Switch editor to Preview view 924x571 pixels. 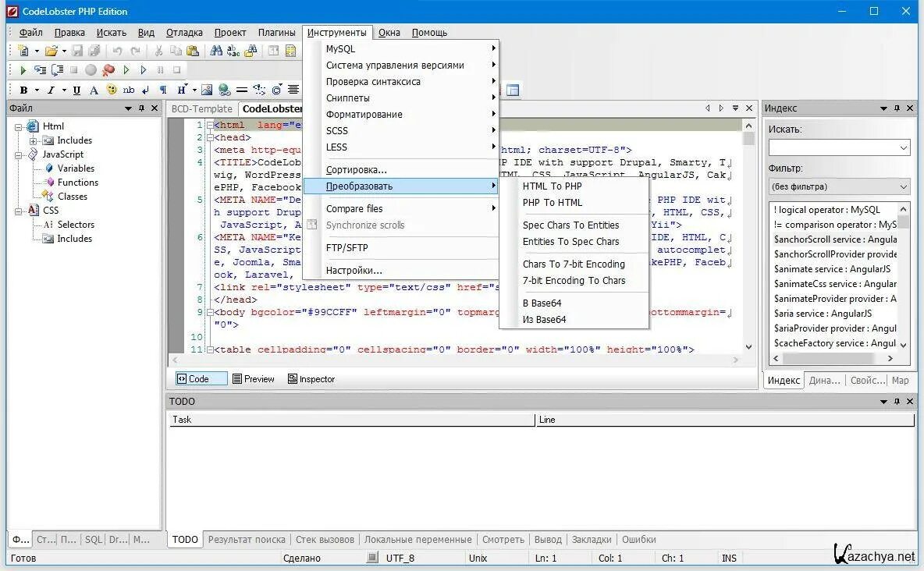pyautogui.click(x=254, y=379)
